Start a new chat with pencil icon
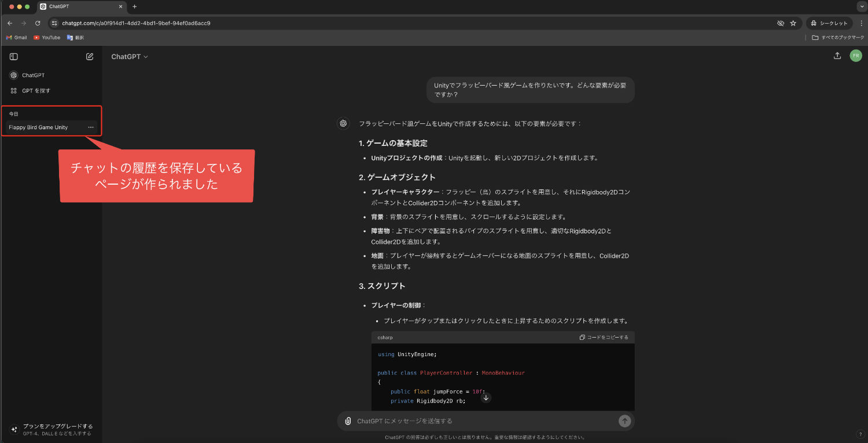The width and height of the screenshot is (868, 443). click(90, 57)
